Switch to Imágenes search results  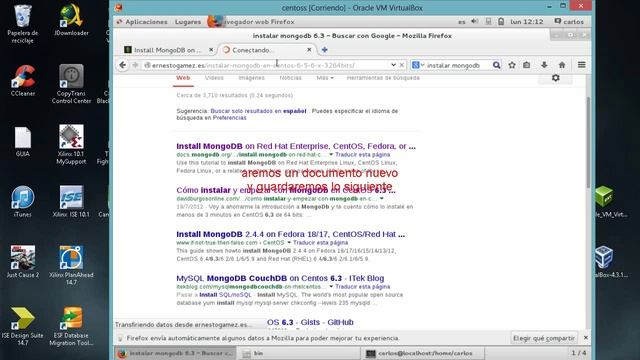251,78
